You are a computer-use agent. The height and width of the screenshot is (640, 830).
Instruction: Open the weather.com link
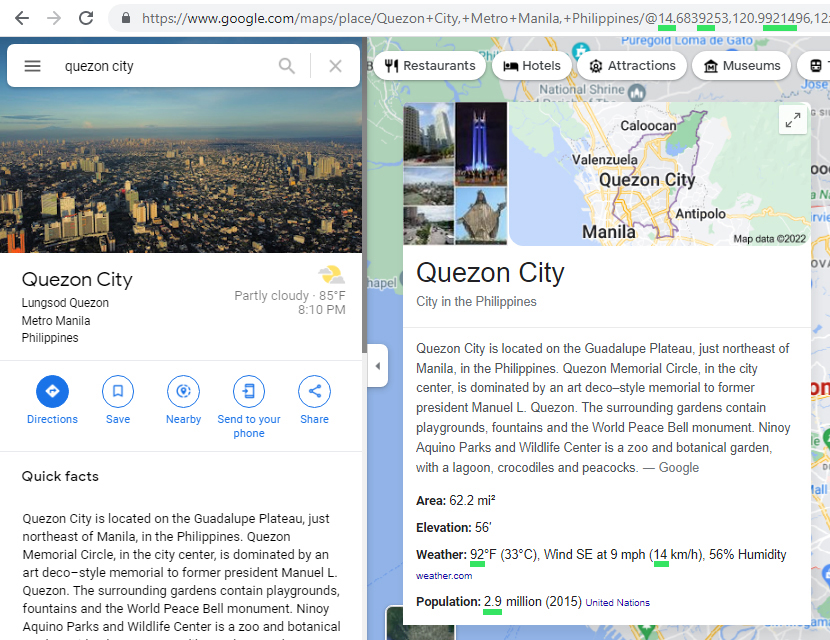pyautogui.click(x=444, y=575)
